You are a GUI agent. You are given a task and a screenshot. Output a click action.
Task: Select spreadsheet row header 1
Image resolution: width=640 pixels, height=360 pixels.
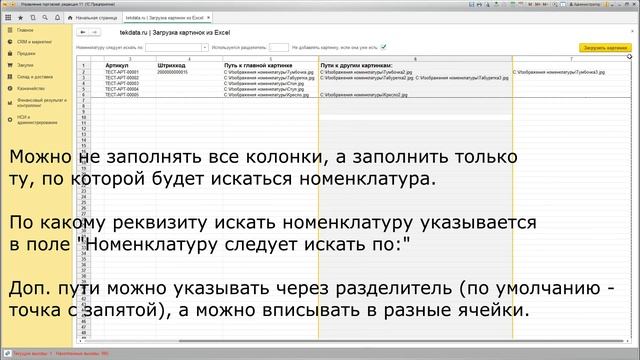(84, 65)
